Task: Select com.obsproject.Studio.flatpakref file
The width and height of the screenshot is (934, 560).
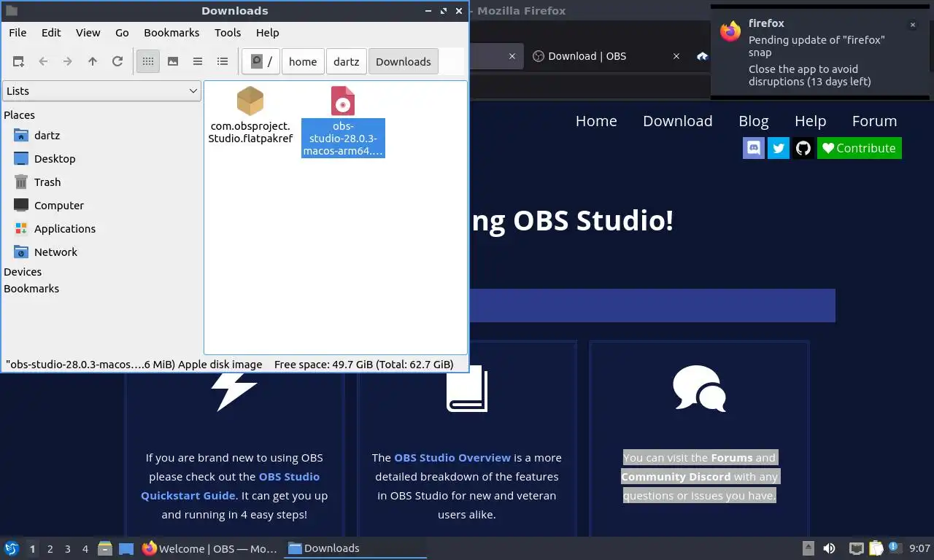Action: [x=250, y=115]
